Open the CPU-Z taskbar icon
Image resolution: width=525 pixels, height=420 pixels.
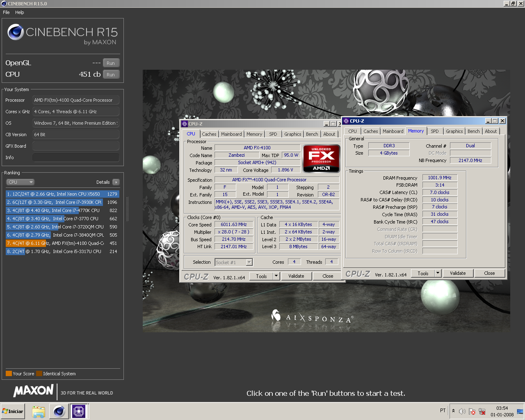tap(78, 411)
